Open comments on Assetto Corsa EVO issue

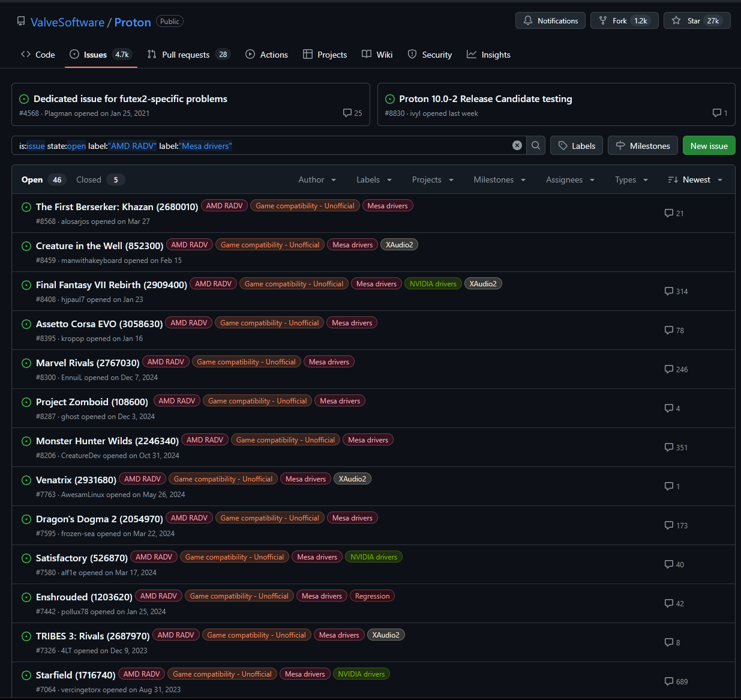[674, 330]
